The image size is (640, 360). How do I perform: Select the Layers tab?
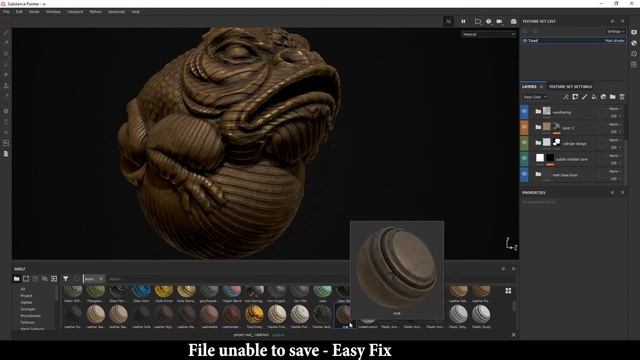(x=529, y=87)
